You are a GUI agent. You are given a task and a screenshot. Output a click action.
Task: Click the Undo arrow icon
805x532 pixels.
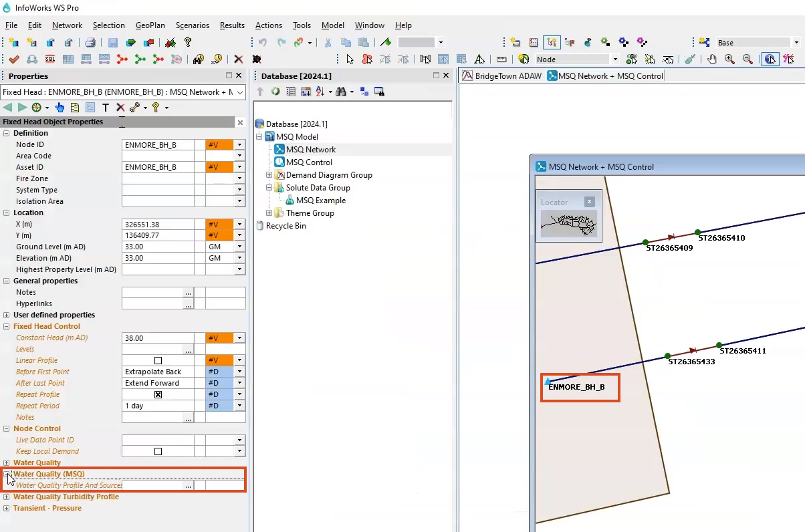click(x=263, y=43)
